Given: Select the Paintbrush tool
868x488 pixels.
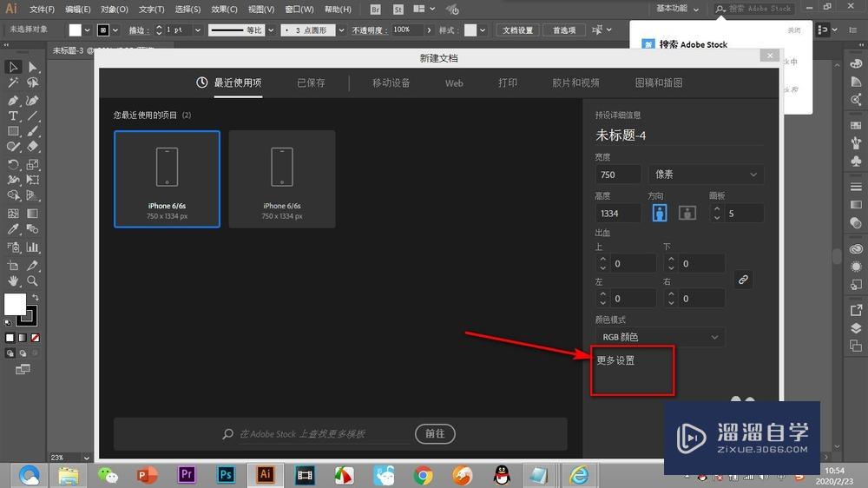Looking at the screenshot, I should [x=33, y=132].
